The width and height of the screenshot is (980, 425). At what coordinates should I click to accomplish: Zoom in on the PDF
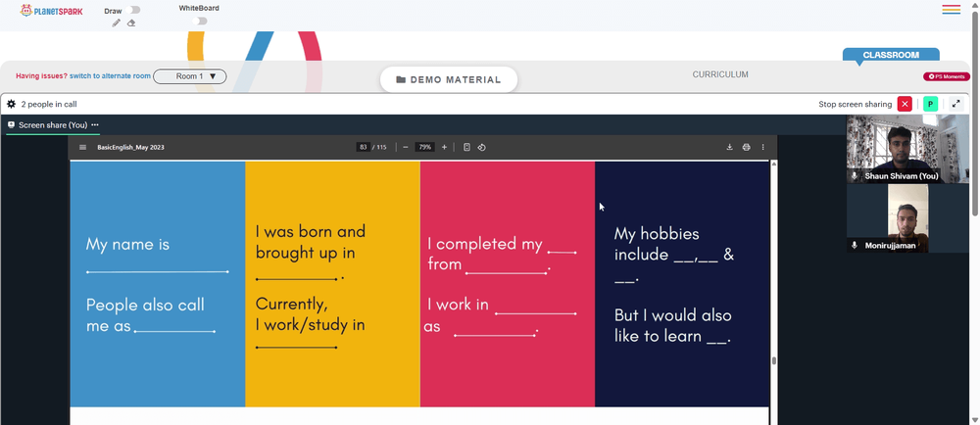click(444, 147)
